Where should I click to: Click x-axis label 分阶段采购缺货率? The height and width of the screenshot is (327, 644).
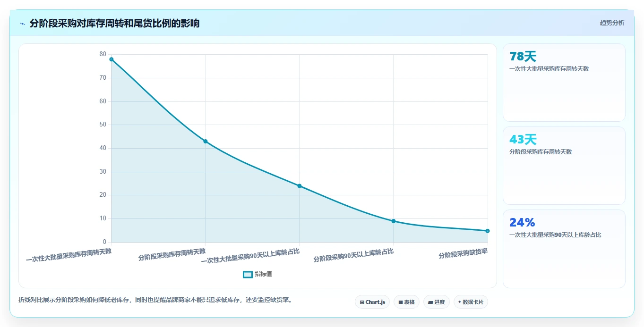[x=463, y=254]
